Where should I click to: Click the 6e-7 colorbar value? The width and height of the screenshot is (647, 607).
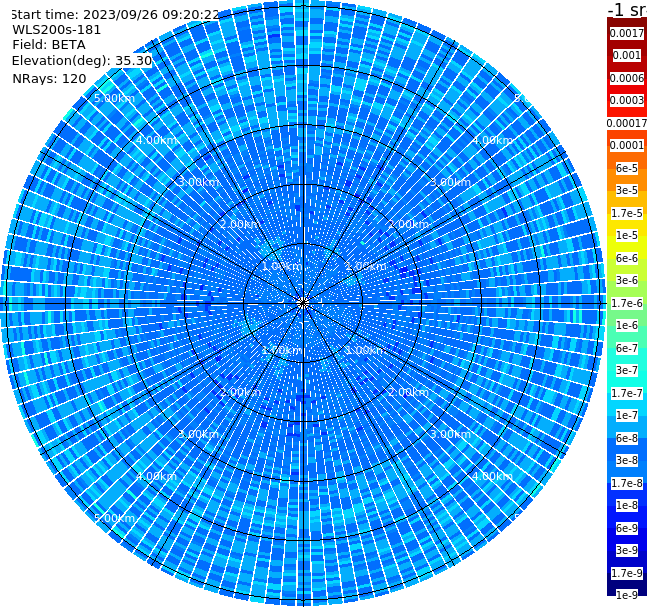tap(627, 348)
